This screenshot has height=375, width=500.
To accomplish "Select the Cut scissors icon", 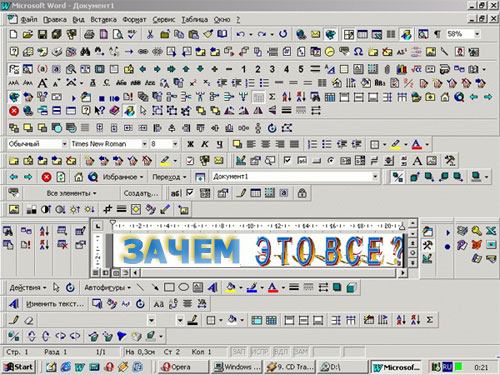I will tap(150, 34).
